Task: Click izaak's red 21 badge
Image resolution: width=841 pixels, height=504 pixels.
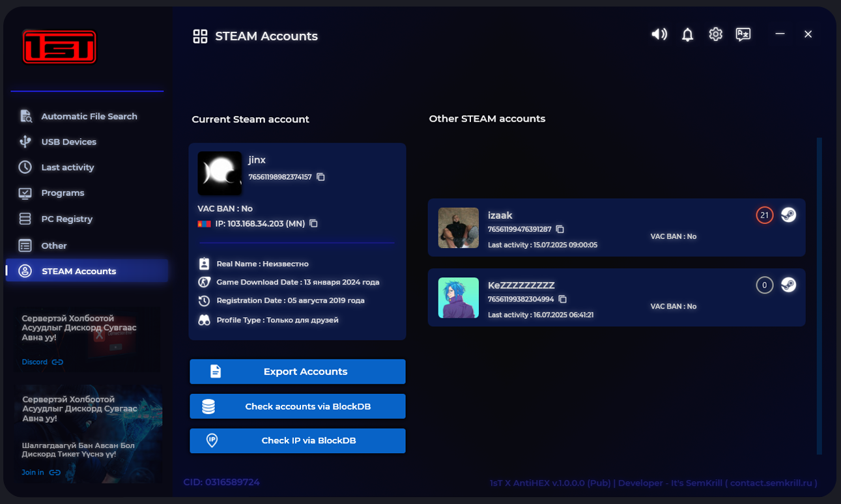Action: click(765, 215)
